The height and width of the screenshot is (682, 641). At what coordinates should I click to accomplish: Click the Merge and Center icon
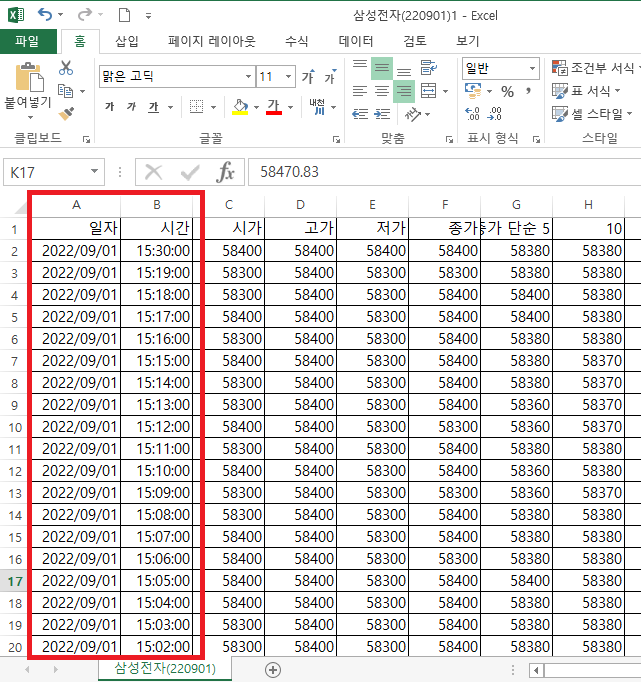pos(429,91)
